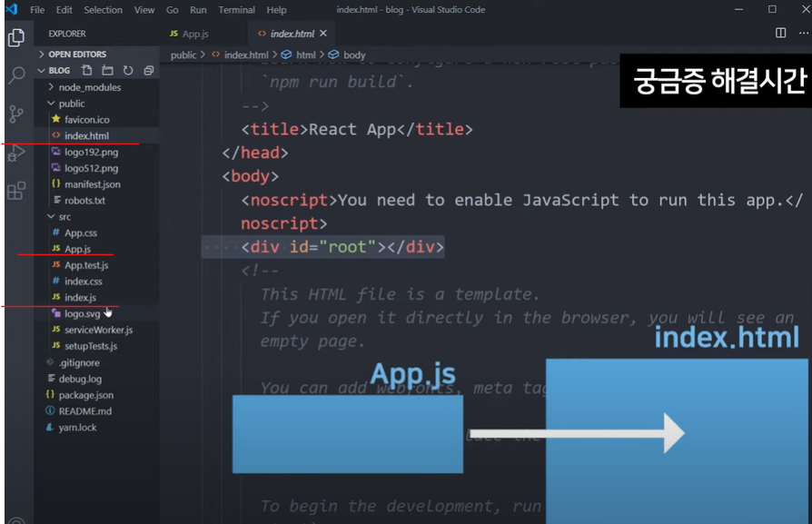This screenshot has height=524, width=812.
Task: Split the editor to the right
Action: (x=780, y=33)
